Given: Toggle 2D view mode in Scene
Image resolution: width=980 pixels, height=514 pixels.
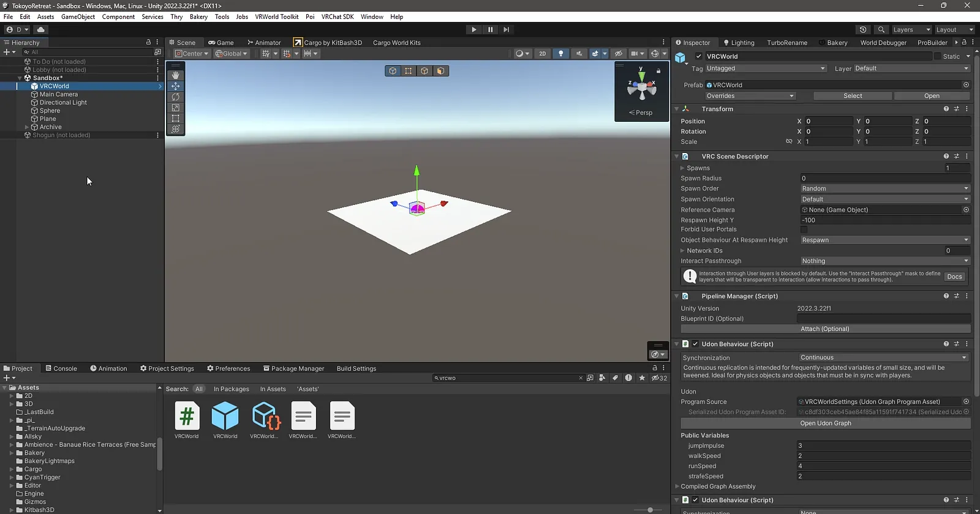Looking at the screenshot, I should [543, 53].
